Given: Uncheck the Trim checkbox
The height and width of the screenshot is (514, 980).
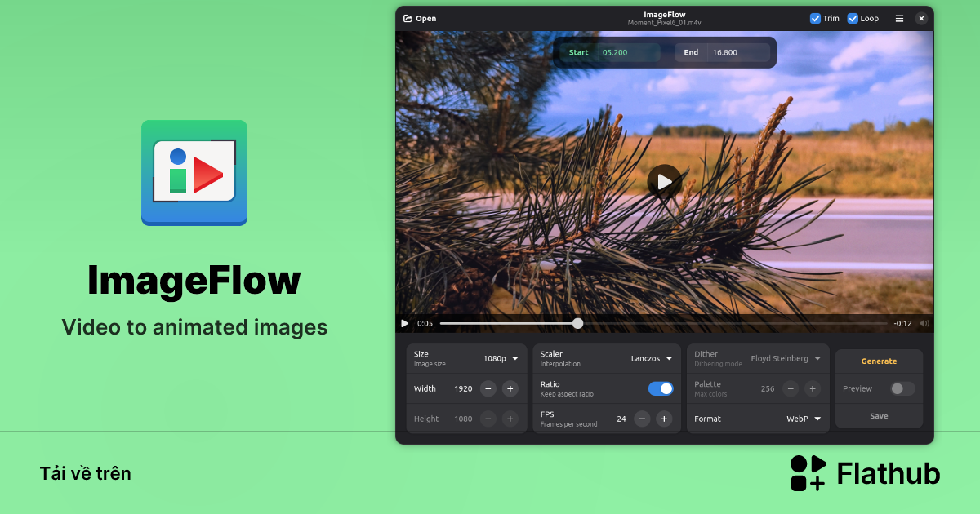Looking at the screenshot, I should 815,18.
